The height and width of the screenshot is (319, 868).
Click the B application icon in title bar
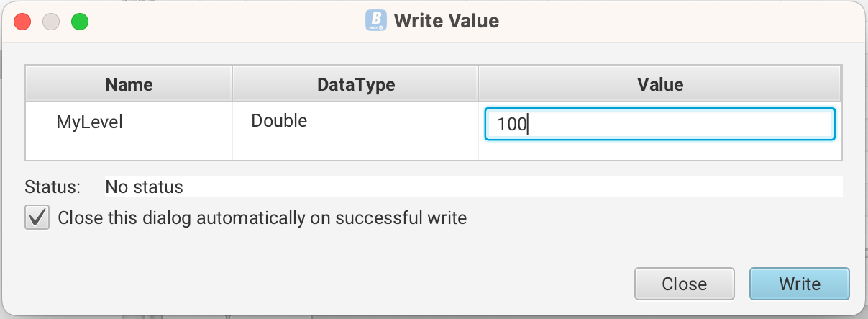(376, 20)
